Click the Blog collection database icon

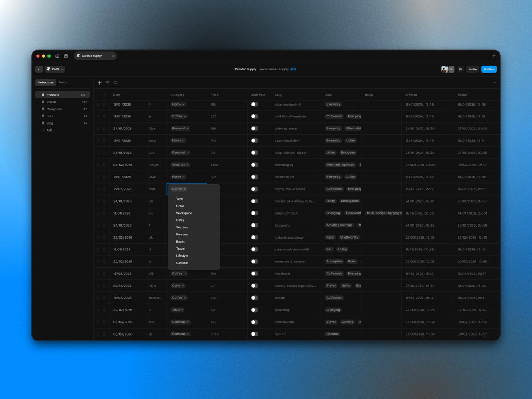point(43,123)
